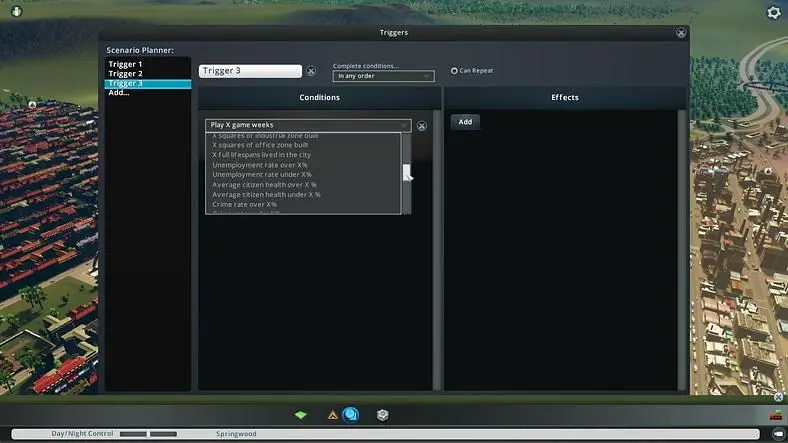Click the Add button under Effects
The width and height of the screenshot is (788, 443).
coord(465,122)
